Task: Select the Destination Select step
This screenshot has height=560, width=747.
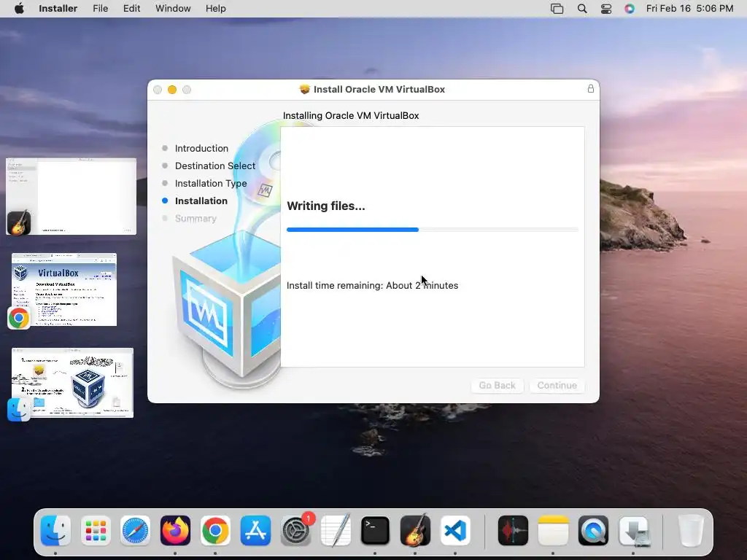Action: point(215,166)
